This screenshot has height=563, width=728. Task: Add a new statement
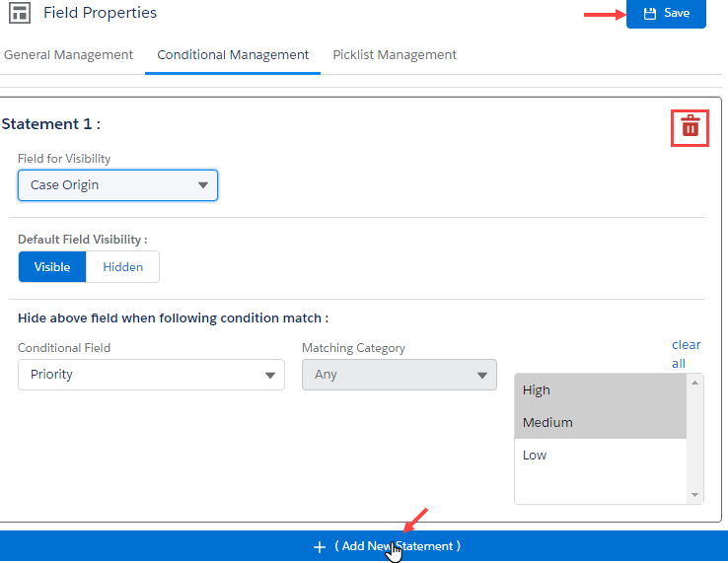tap(397, 546)
